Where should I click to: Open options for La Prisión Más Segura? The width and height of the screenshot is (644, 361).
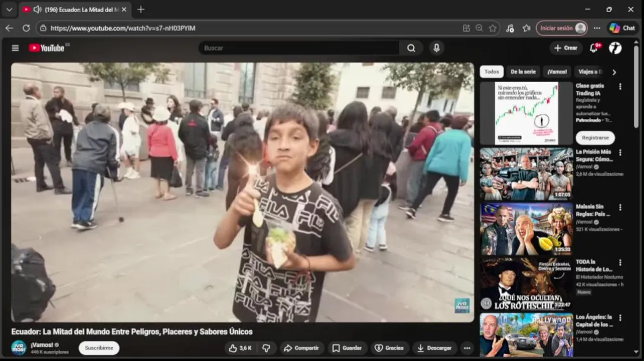pos(620,152)
